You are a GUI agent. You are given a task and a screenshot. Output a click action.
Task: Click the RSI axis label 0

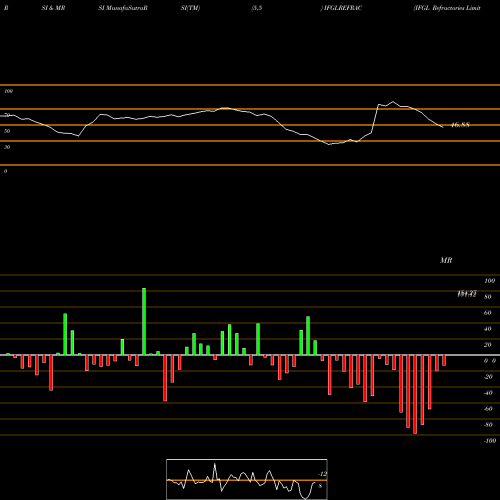pyautogui.click(x=5, y=171)
